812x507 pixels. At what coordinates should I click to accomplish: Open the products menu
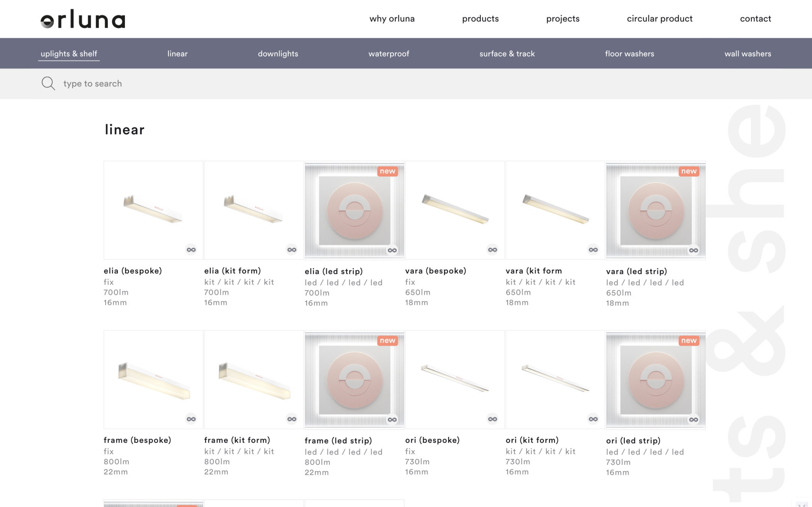pos(480,19)
